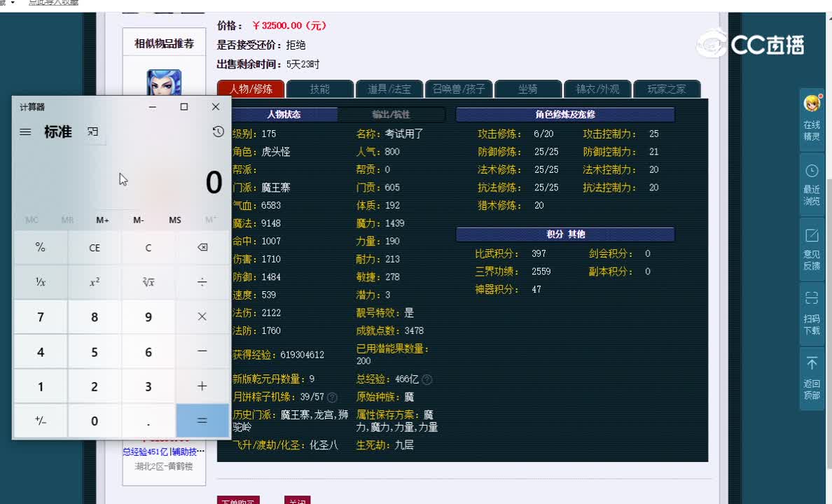Select the x squared function
This screenshot has height=504, width=832.
click(94, 282)
